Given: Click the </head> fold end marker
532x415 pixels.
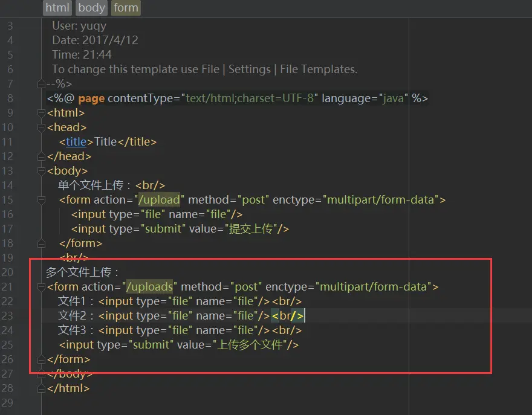Looking at the screenshot, I should pos(41,156).
